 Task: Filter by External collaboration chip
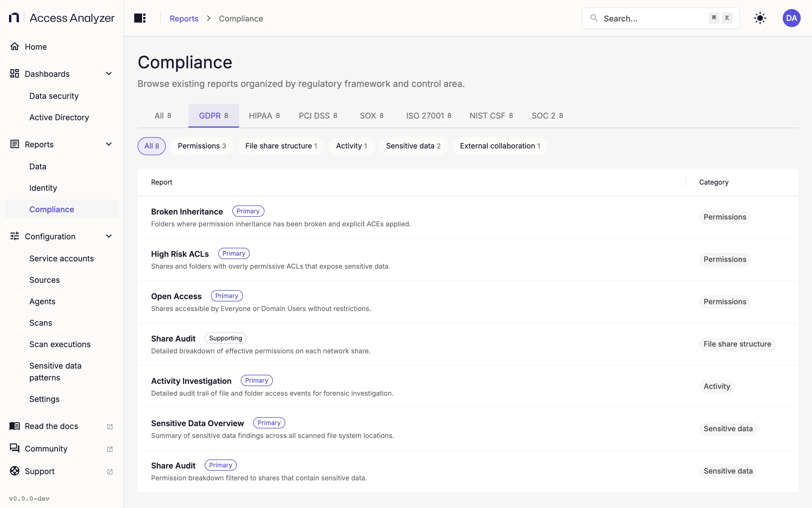(500, 146)
